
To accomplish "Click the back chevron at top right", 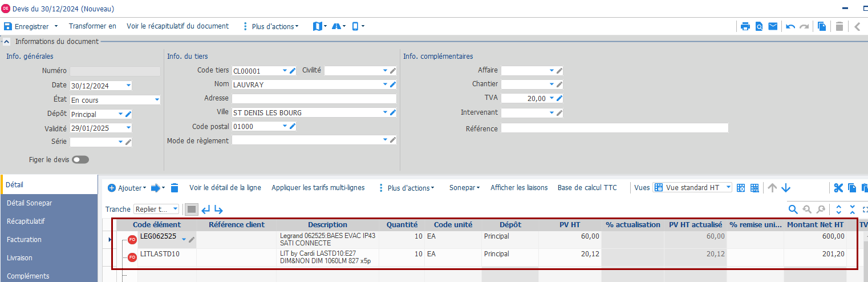I will [x=857, y=26].
